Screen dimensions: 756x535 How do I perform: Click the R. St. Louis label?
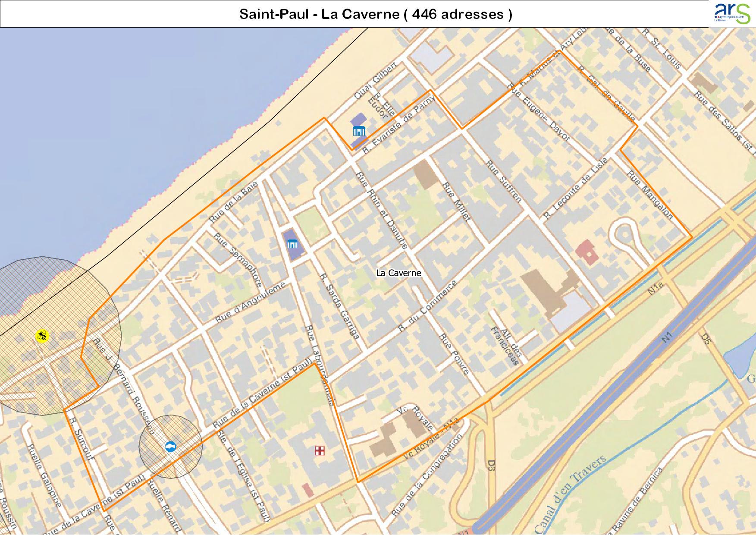click(661, 48)
